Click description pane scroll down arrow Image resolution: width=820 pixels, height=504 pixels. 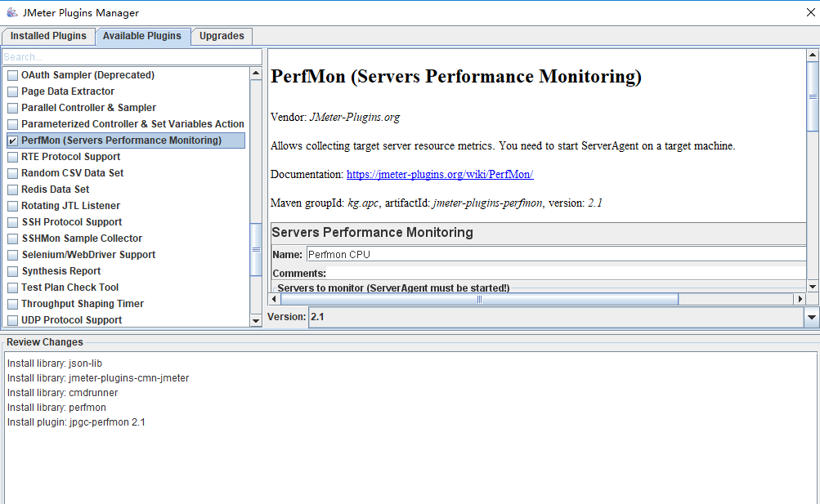pyautogui.click(x=812, y=286)
